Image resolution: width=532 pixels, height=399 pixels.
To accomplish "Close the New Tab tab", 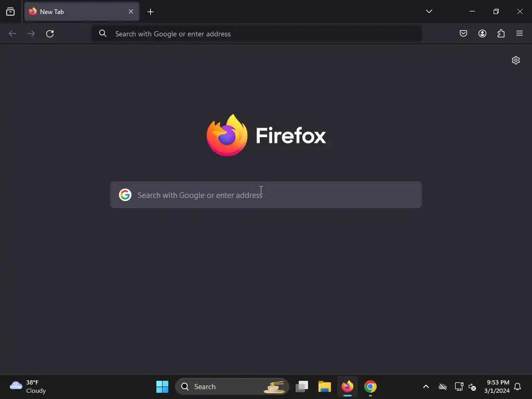I will point(131,11).
